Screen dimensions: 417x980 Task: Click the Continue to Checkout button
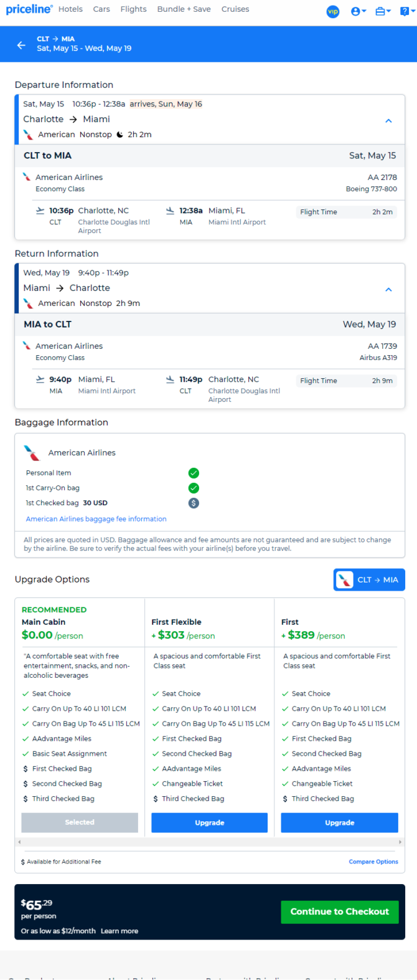(x=340, y=911)
